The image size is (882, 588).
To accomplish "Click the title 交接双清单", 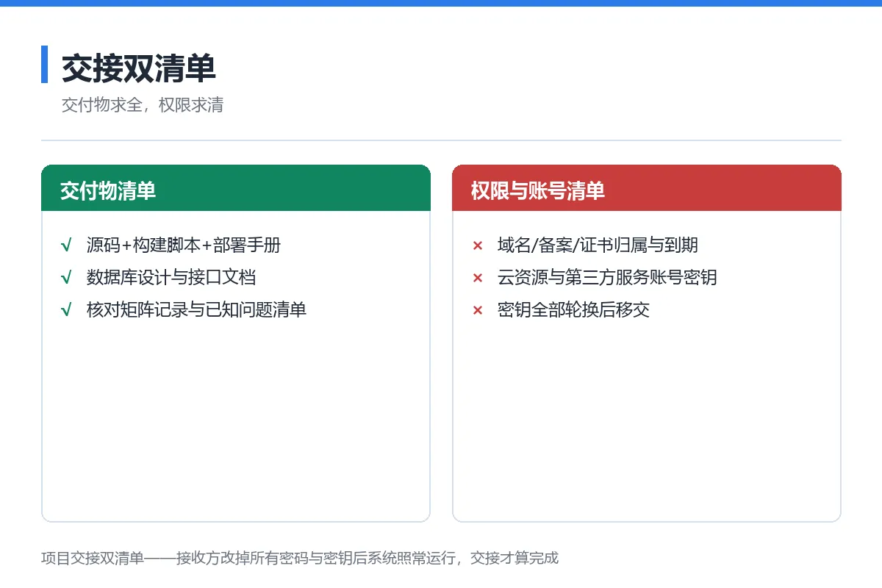I will point(139,68).
